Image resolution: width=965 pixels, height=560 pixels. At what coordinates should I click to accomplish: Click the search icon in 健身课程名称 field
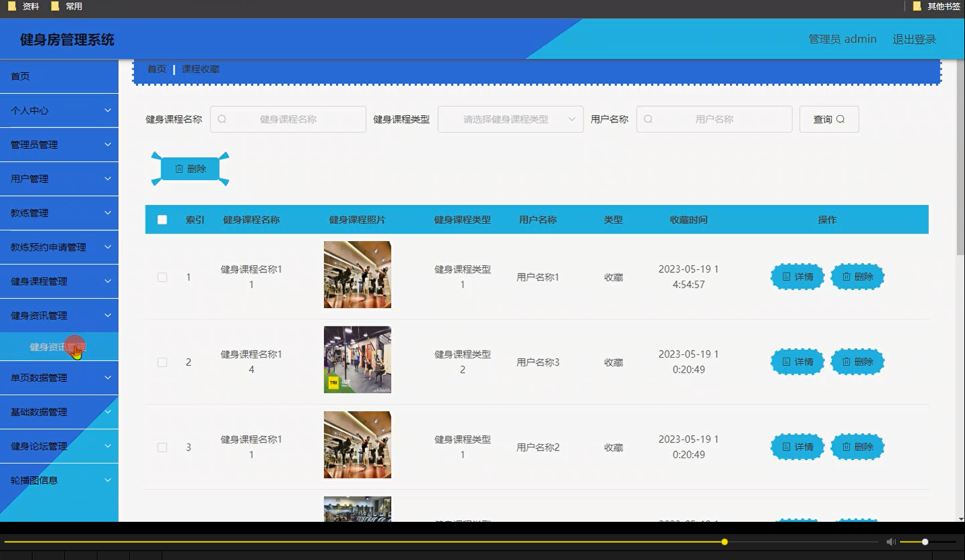click(x=222, y=119)
